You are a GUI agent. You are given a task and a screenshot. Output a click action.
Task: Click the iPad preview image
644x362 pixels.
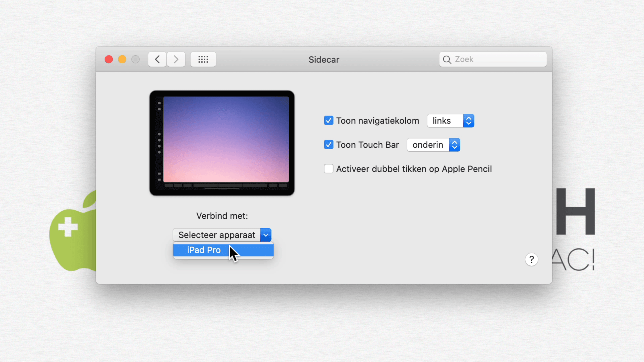pyautogui.click(x=222, y=143)
